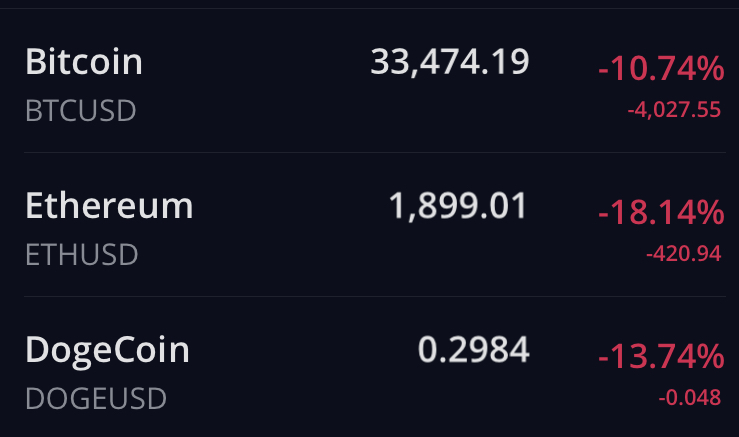Tap Bitcoin's -10.74% percent change

pos(660,69)
